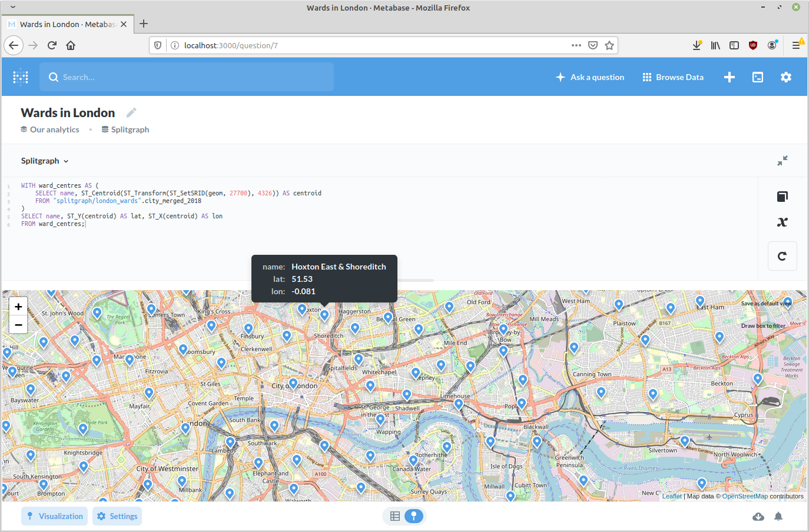Click the plus icon to create new item
809x532 pixels.
[730, 77]
